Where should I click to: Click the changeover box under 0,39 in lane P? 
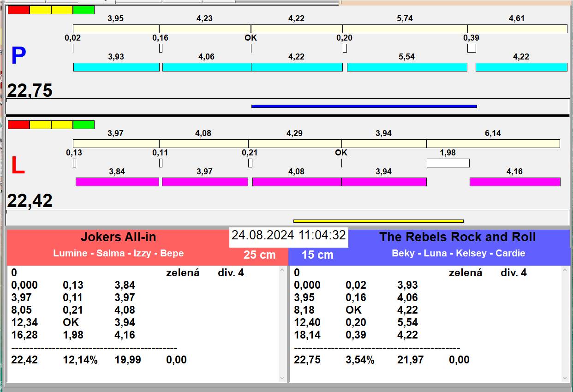[472, 48]
